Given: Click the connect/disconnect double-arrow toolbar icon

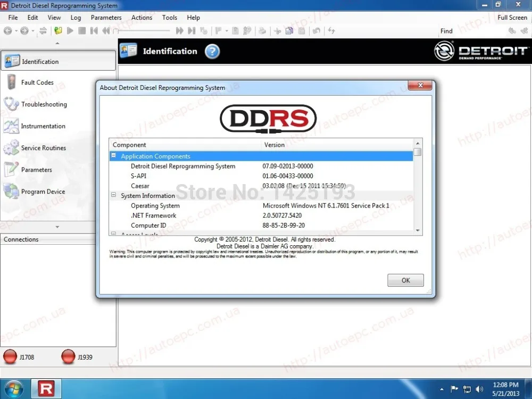Looking at the screenshot, I should point(43,31).
